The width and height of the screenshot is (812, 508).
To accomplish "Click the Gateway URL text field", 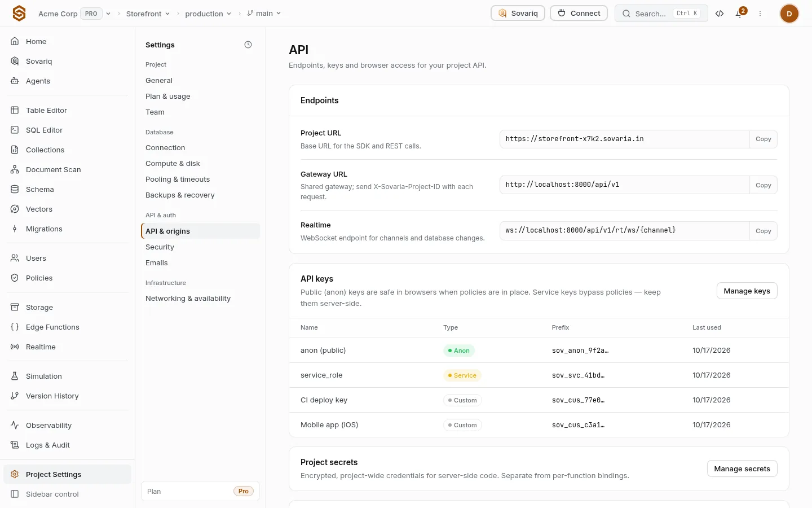I will (x=624, y=185).
